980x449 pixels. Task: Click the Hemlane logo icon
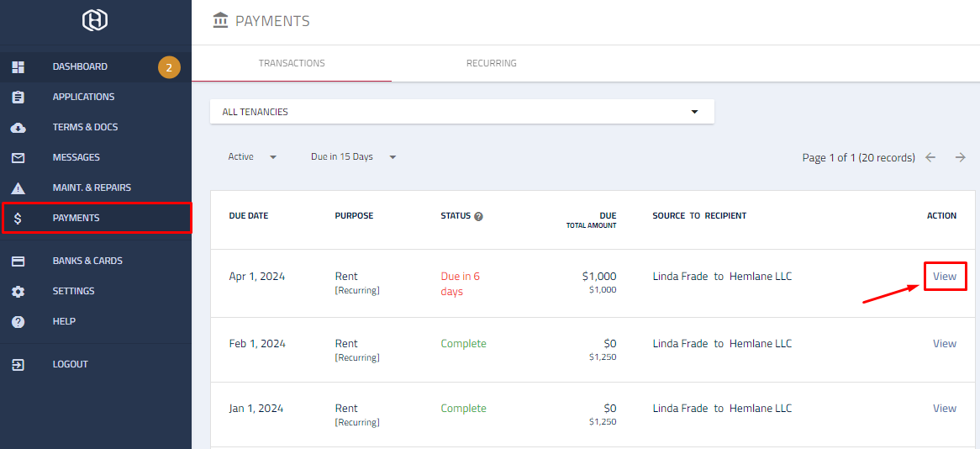point(95,20)
